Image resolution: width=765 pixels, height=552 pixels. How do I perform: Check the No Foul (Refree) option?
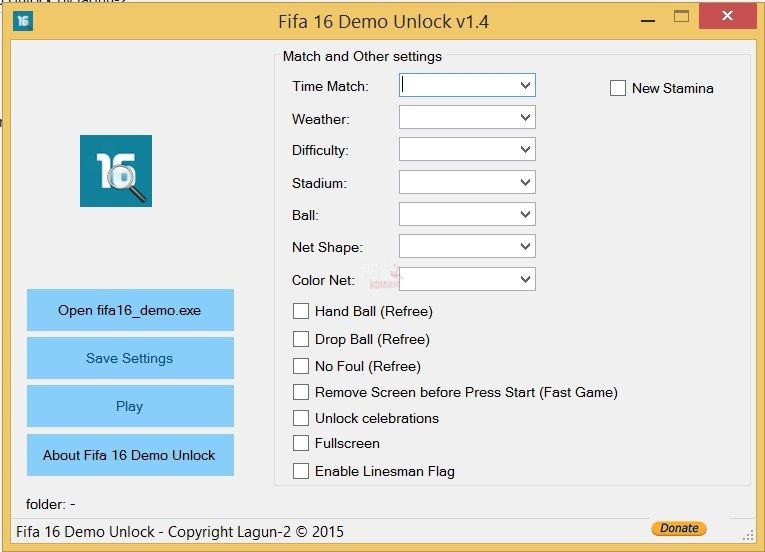click(301, 366)
